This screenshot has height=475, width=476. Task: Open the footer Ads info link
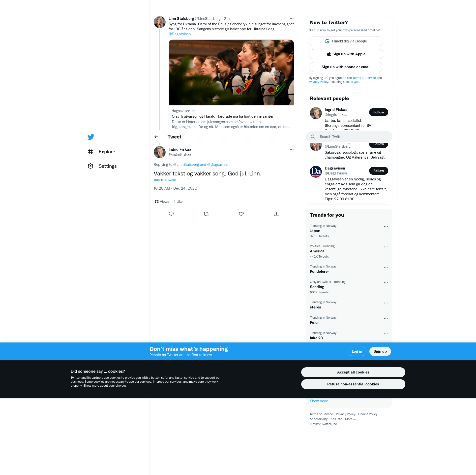336,419
